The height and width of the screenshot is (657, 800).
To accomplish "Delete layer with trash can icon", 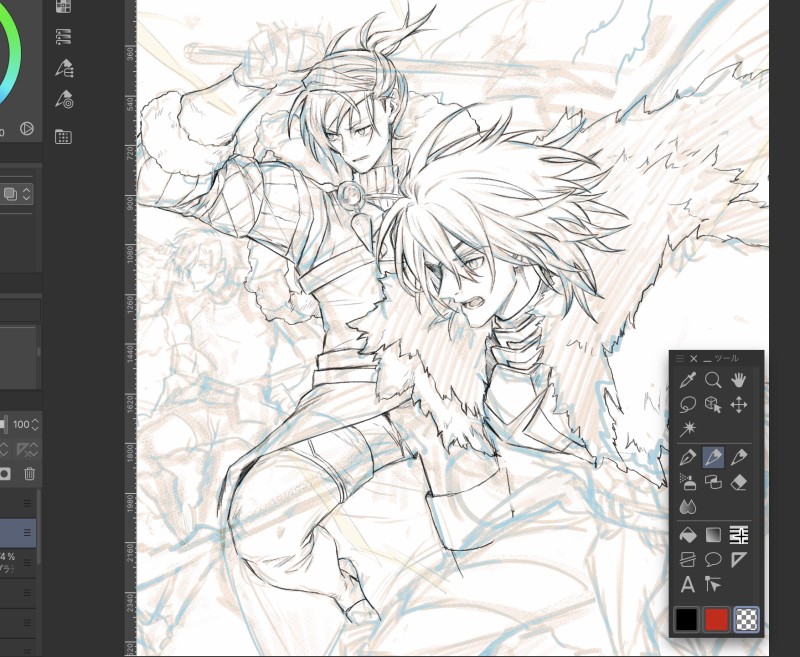I will [x=30, y=474].
